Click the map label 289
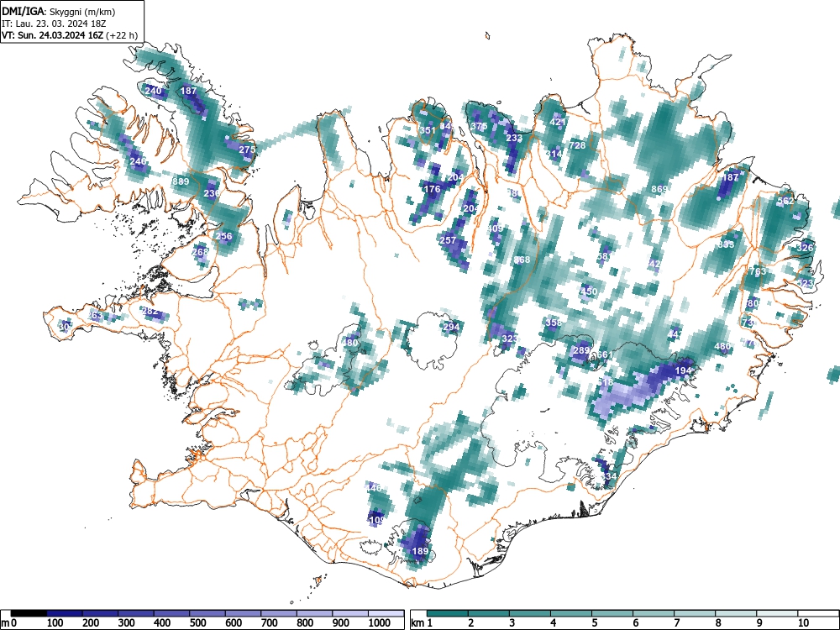This screenshot has width=840, height=630. point(580,350)
